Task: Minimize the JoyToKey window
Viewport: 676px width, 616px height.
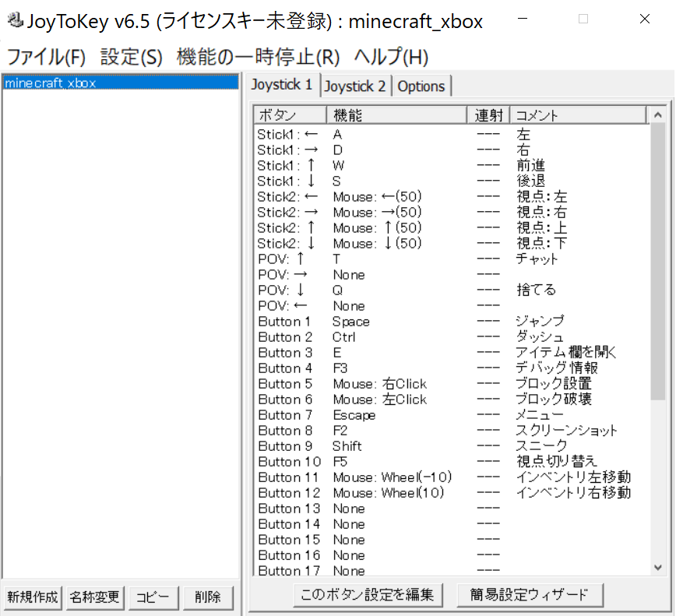Action: click(523, 19)
